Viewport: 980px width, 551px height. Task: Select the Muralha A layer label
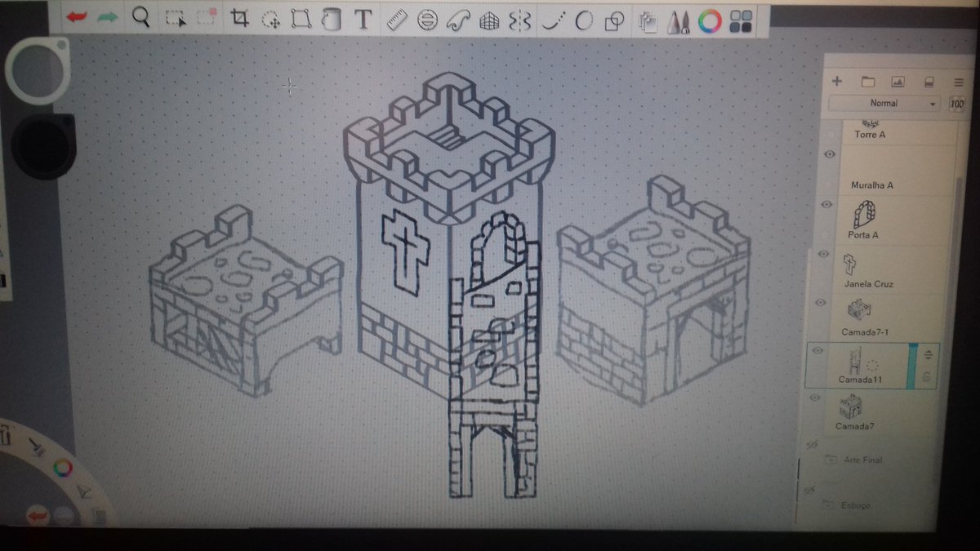pos(872,185)
